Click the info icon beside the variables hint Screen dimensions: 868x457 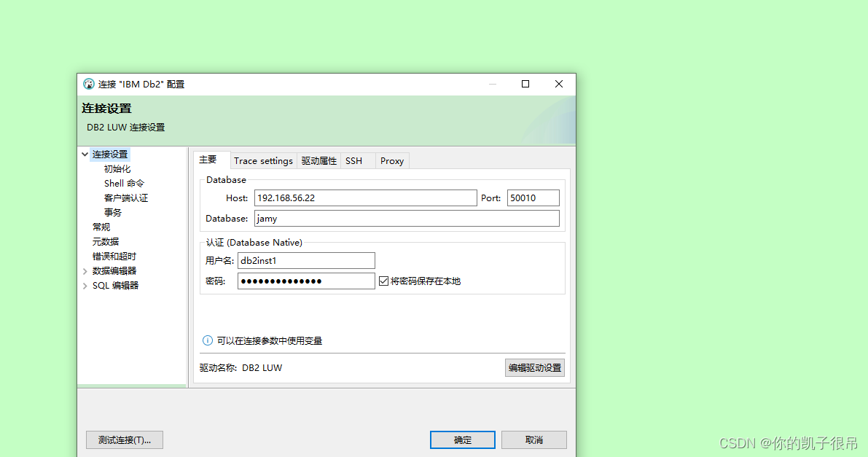[x=208, y=340]
